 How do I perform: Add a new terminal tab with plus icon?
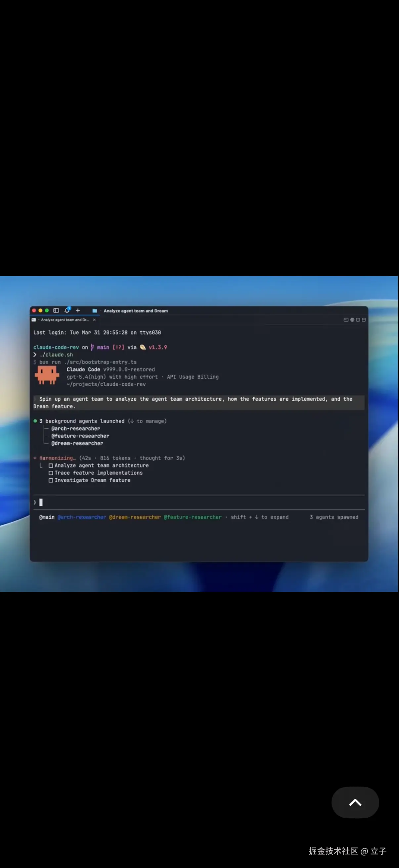click(x=78, y=310)
